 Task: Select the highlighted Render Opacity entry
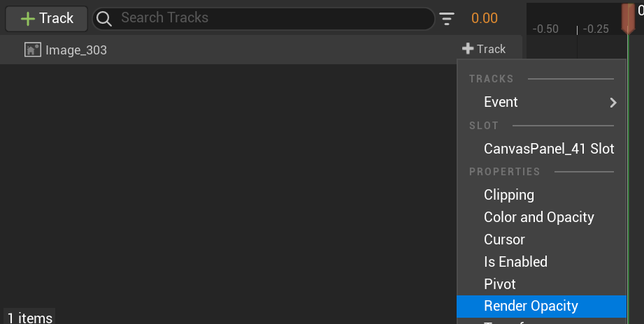click(531, 306)
